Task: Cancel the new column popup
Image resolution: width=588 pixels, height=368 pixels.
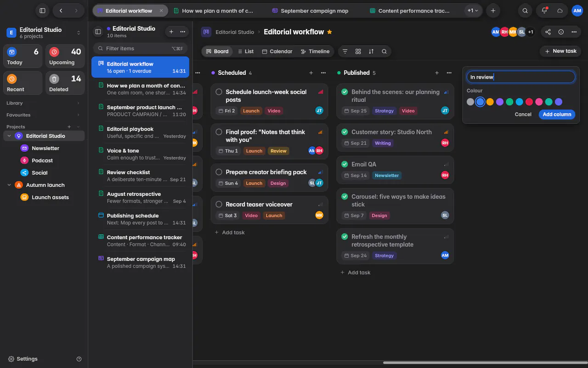Action: pyautogui.click(x=523, y=115)
